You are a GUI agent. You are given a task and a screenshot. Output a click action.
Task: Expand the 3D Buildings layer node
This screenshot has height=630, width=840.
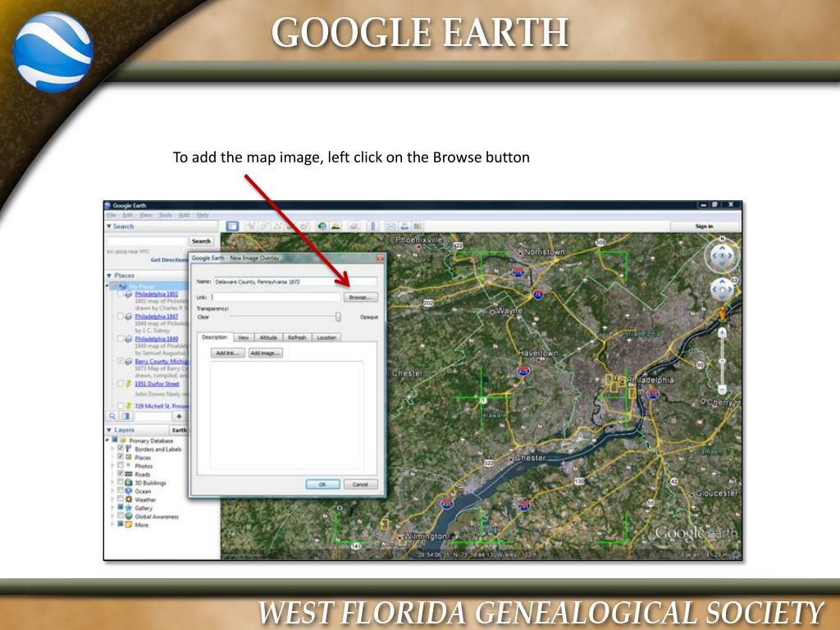pos(112,482)
